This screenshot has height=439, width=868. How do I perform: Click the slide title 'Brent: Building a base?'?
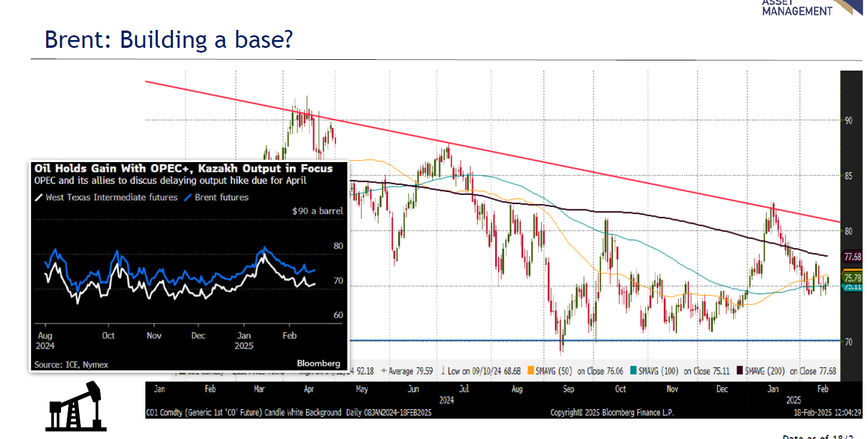click(x=169, y=40)
